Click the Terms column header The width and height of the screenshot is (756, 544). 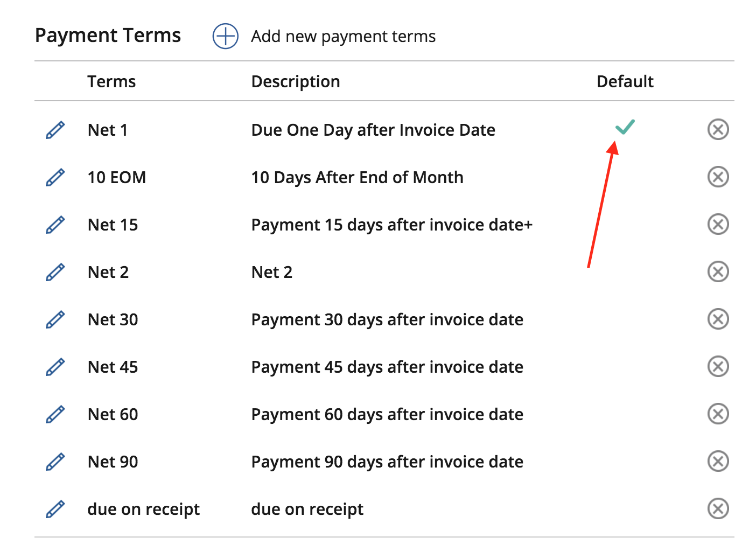point(111,81)
